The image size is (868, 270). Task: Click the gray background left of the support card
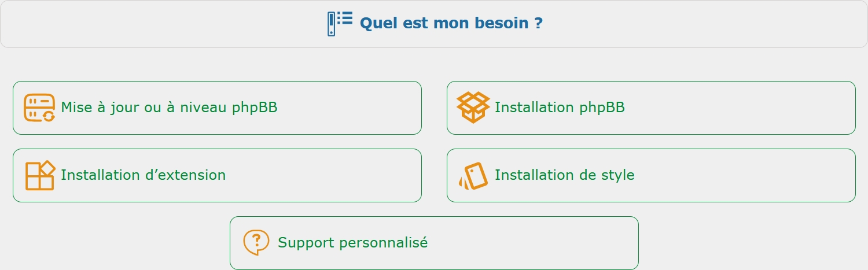(116, 243)
